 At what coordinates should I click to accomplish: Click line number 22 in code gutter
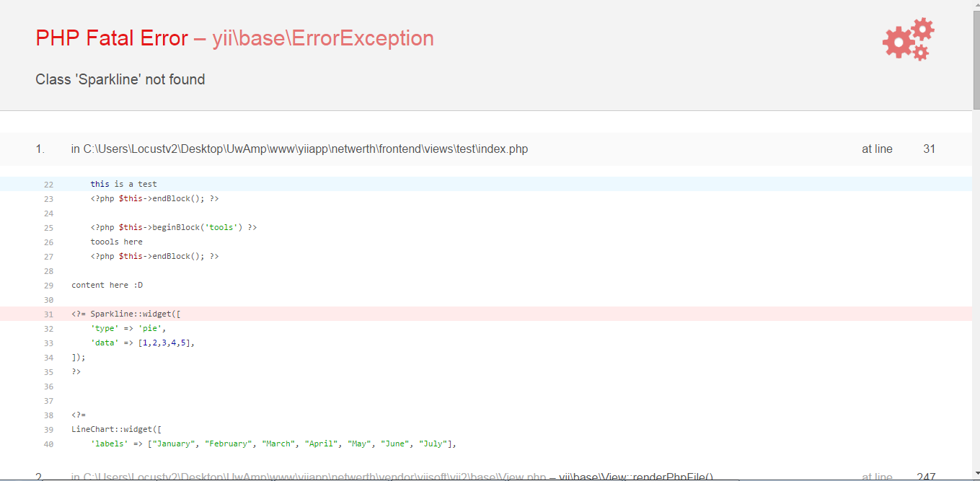48,185
